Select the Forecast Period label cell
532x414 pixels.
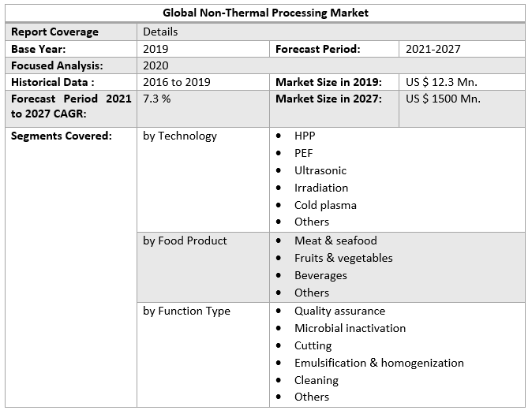pos(318,49)
